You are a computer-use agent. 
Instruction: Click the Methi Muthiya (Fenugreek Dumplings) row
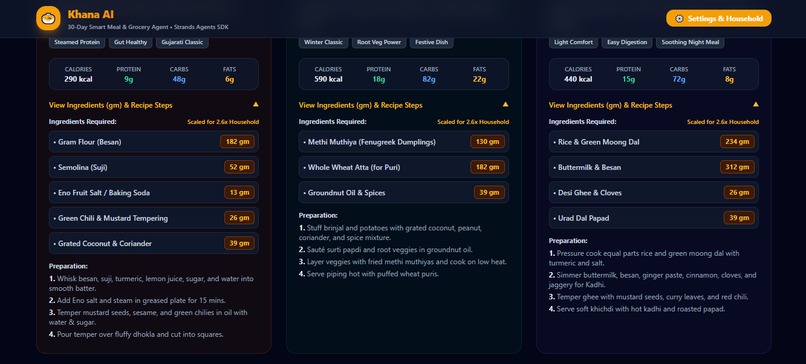pos(404,141)
